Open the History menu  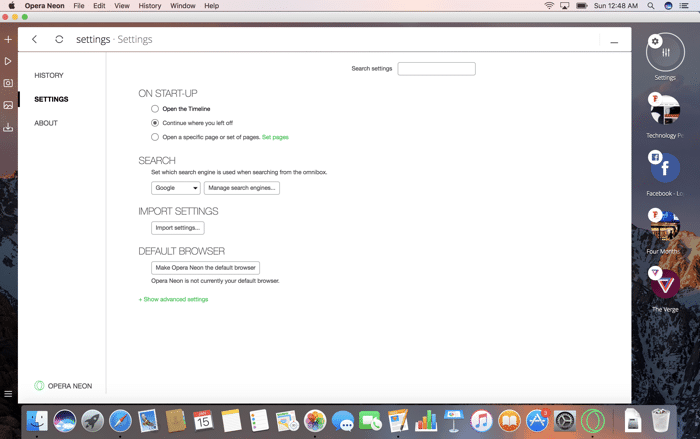(150, 6)
